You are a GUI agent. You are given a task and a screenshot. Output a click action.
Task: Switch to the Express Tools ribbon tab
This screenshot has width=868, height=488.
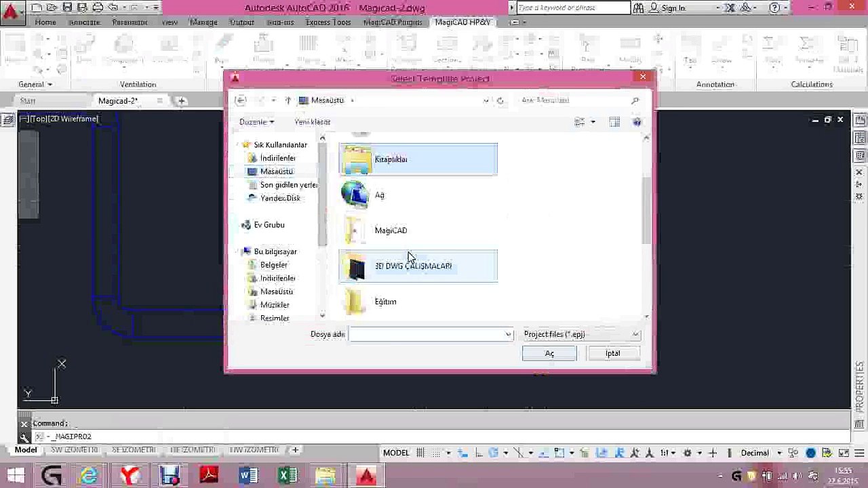coord(328,22)
